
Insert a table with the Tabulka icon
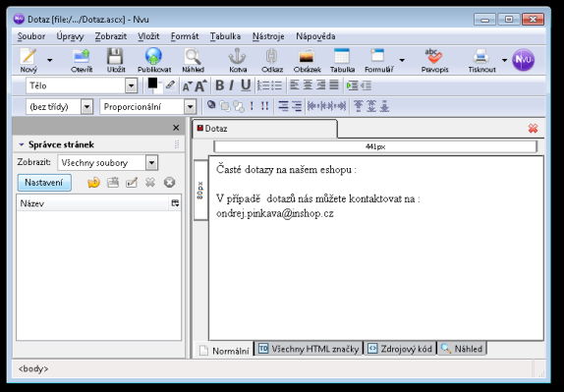pyautogui.click(x=342, y=56)
